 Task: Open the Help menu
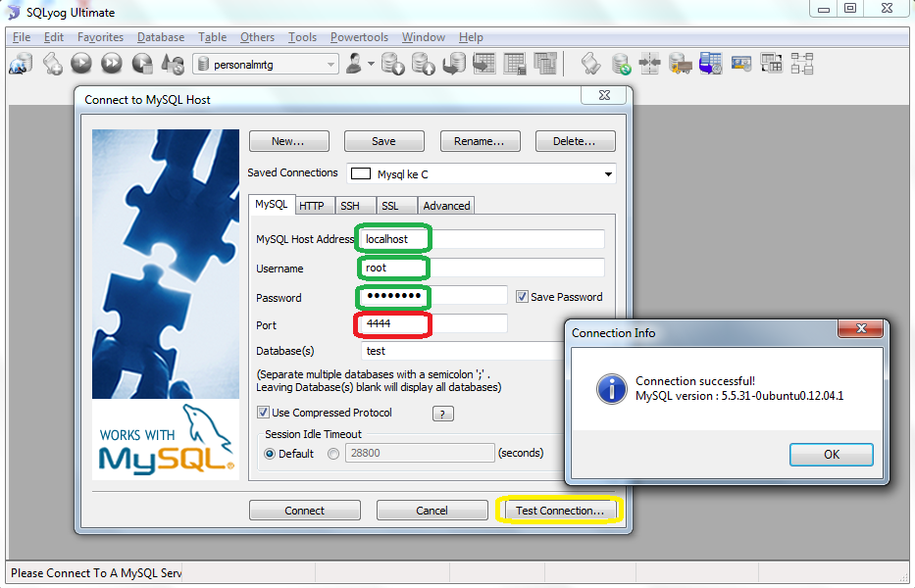[x=471, y=37]
